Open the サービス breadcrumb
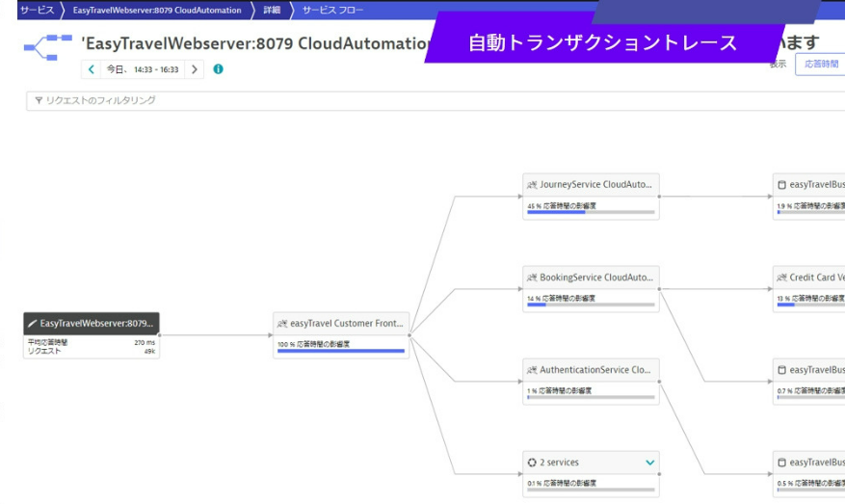The width and height of the screenshot is (845, 504). 38,11
